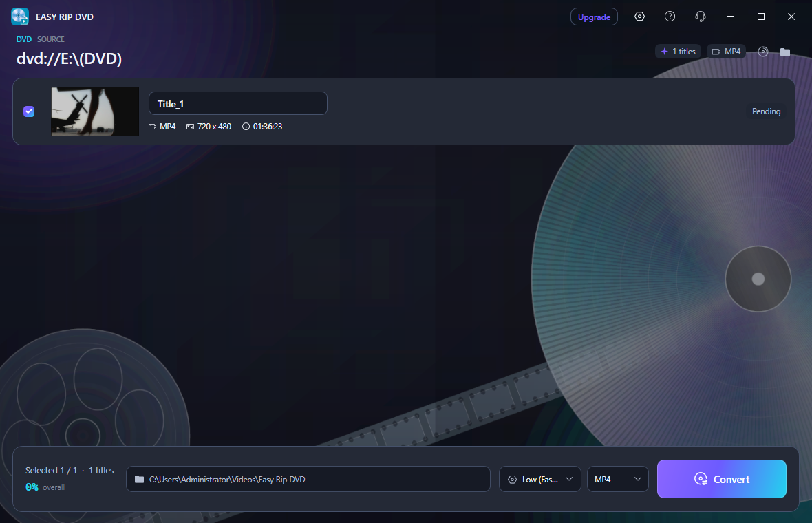The width and height of the screenshot is (812, 523).
Task: Click the MP4 format chip in top toolbar
Action: (726, 51)
